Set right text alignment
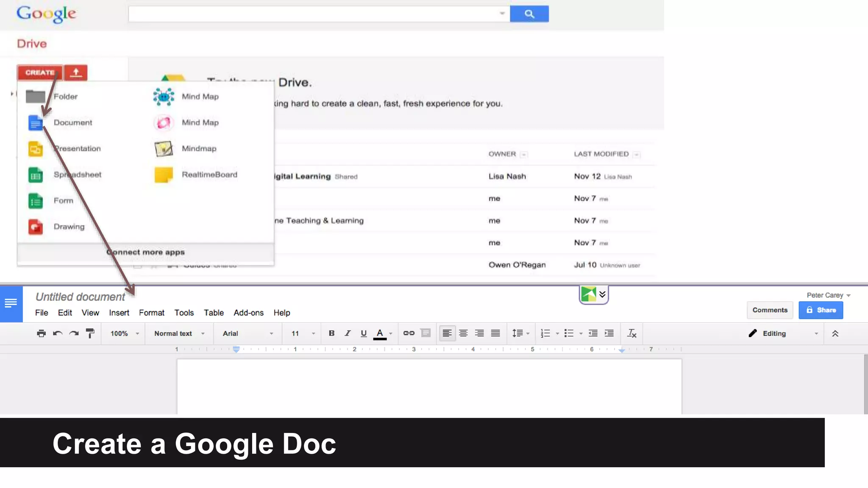The width and height of the screenshot is (868, 488). coord(479,333)
